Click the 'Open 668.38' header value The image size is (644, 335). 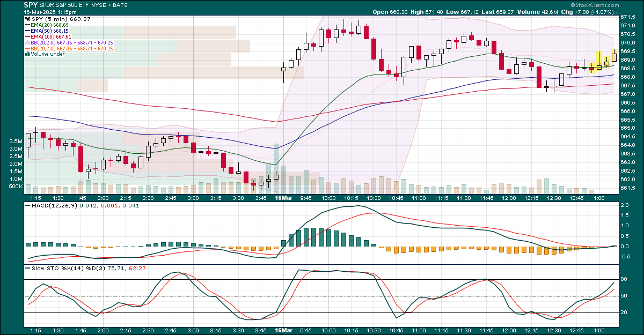point(391,11)
